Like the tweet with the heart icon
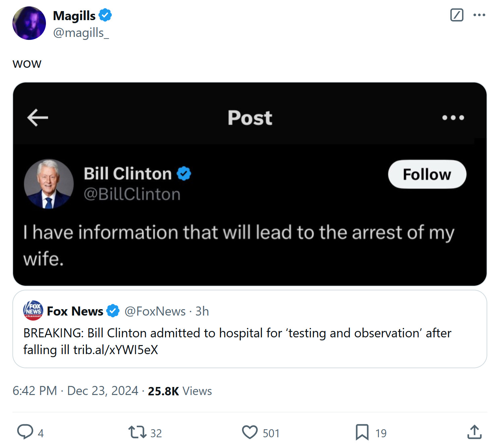 (250, 432)
